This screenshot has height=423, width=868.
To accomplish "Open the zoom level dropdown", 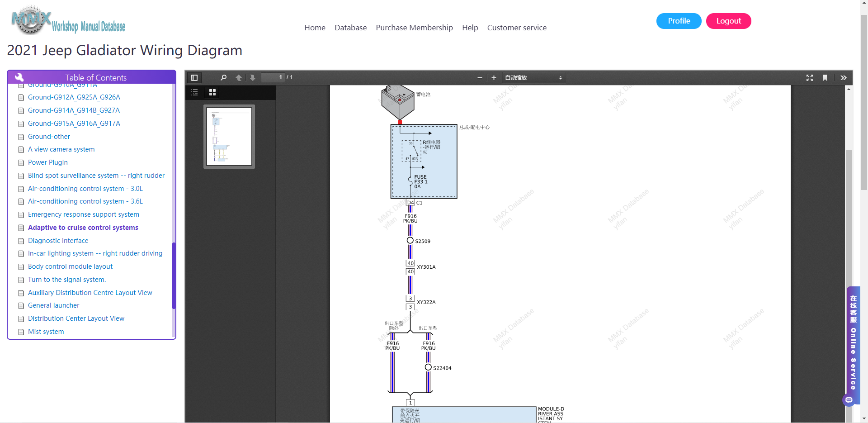I will click(x=533, y=78).
